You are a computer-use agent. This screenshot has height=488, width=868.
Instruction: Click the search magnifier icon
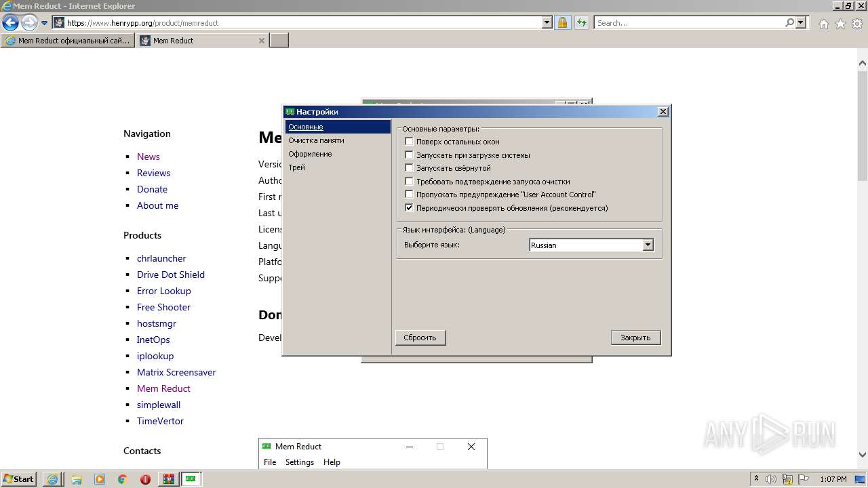(x=789, y=22)
